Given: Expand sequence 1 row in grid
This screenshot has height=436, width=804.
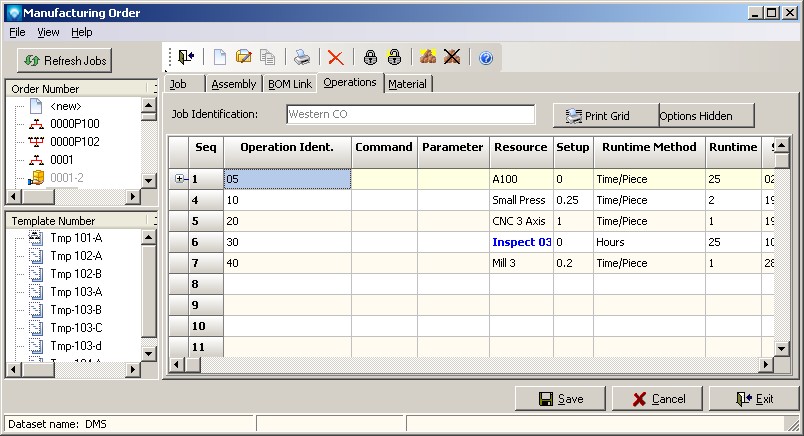Looking at the screenshot, I should click(x=181, y=179).
